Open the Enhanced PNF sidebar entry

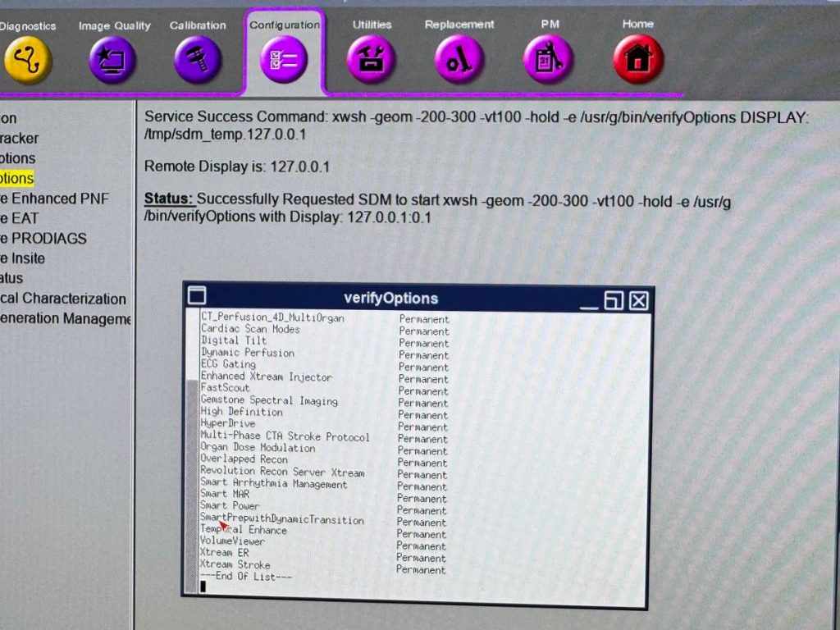pos(57,199)
